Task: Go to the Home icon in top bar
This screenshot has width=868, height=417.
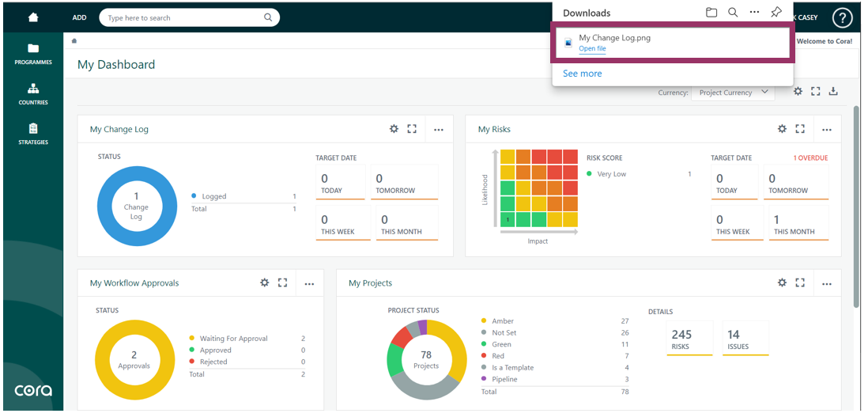Action: point(33,17)
